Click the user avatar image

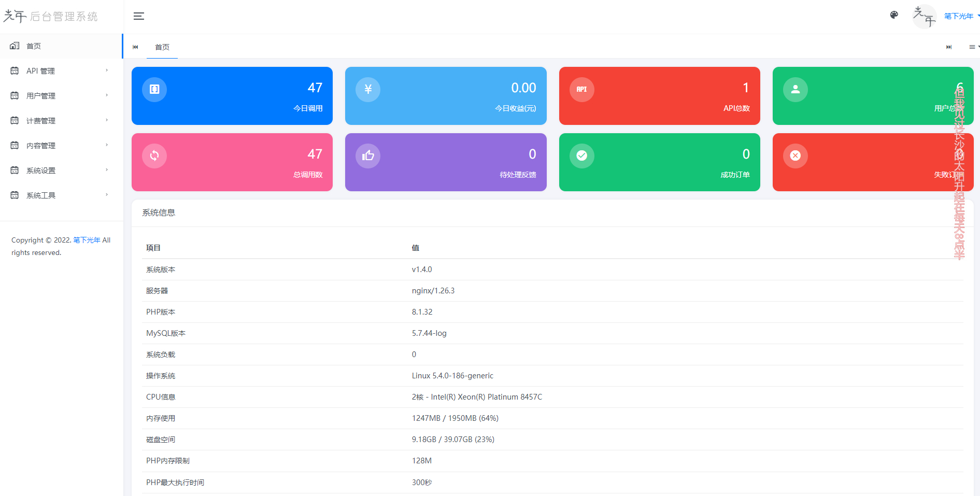(924, 17)
